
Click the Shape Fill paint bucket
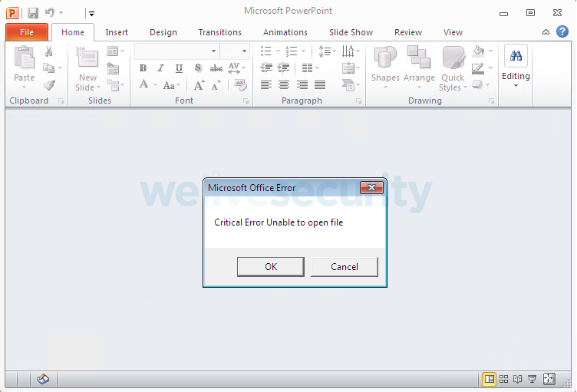[478, 51]
